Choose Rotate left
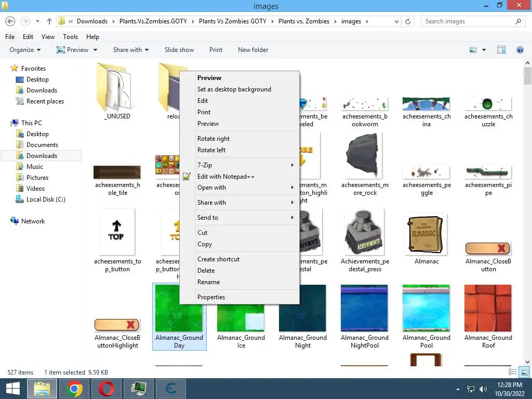Screen dimensions: 532x399 click(211, 150)
